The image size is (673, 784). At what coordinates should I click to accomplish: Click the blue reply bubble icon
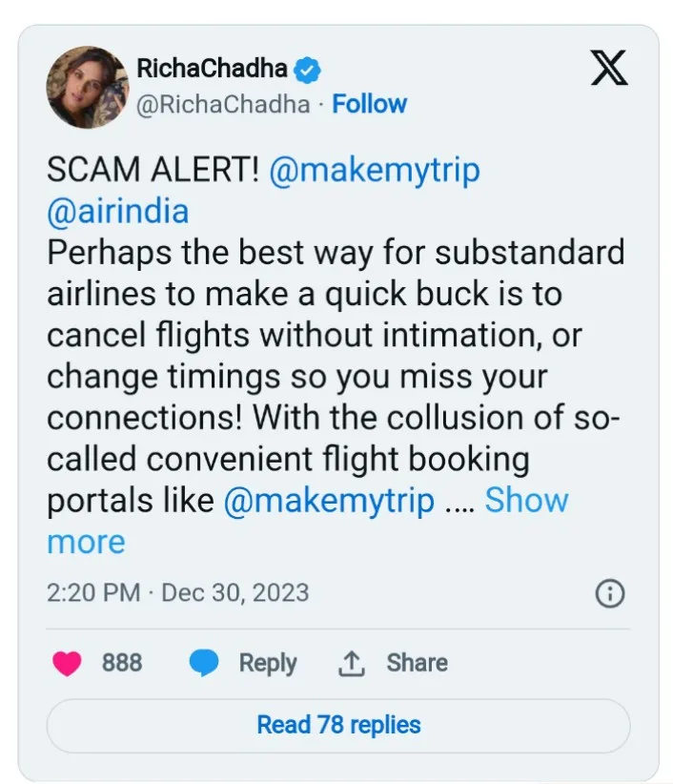point(204,663)
